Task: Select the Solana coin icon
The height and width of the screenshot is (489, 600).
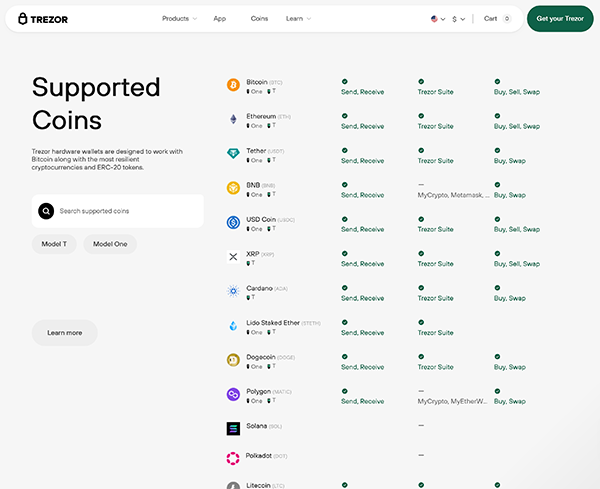Action: coord(233,429)
